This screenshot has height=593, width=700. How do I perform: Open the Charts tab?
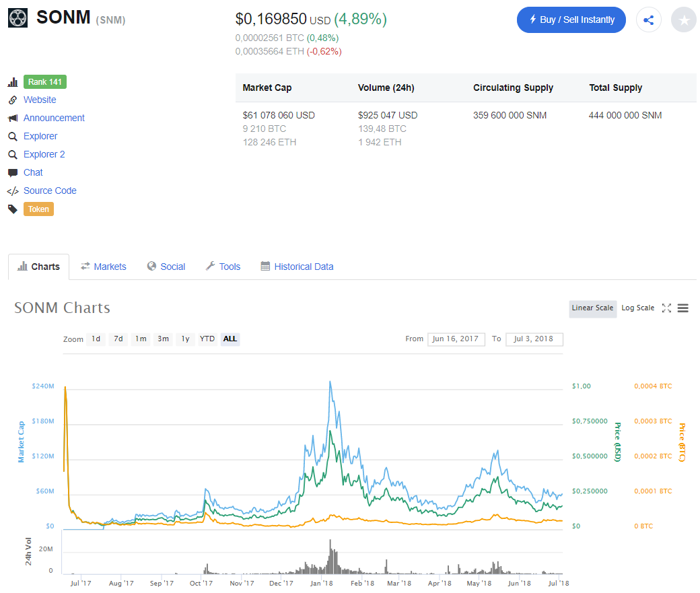point(39,267)
